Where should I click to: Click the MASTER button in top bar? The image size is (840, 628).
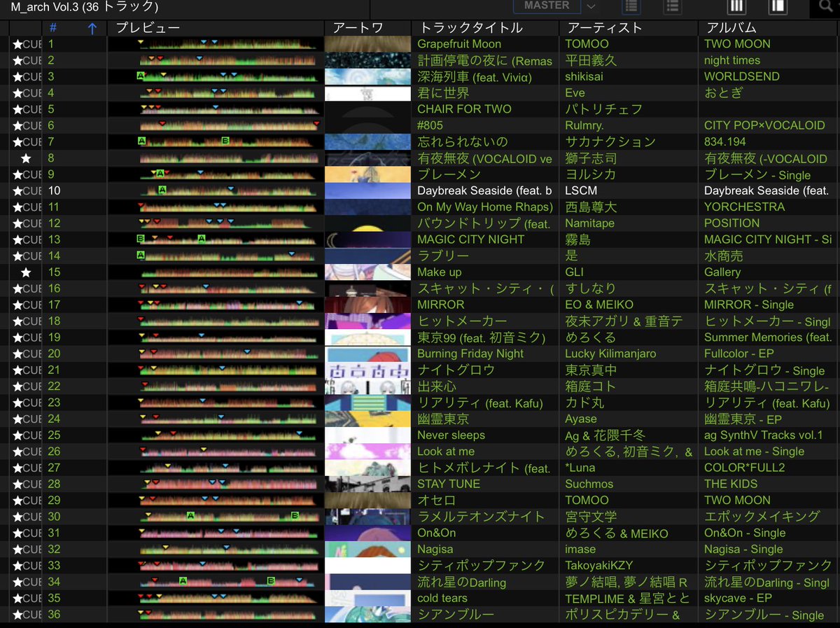pyautogui.click(x=547, y=6)
